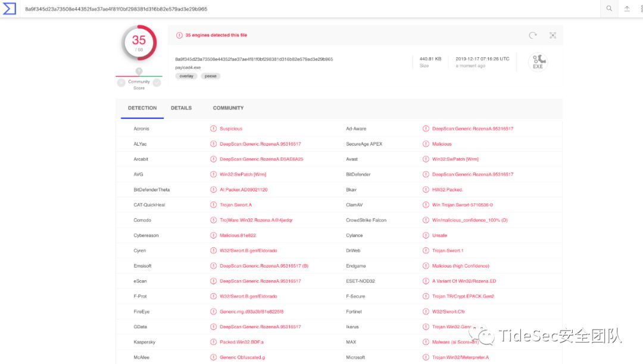Click alert icon for Cybereason result
Viewport: 643px width, 364px height.
click(213, 236)
